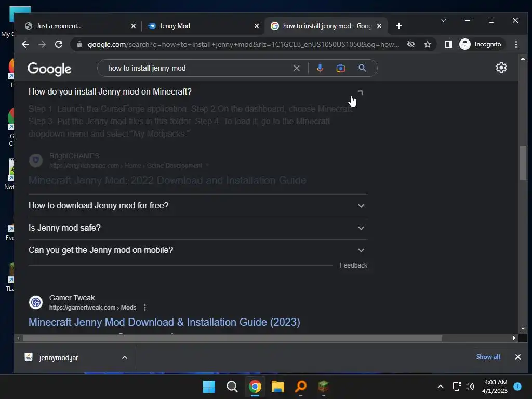The image size is (532, 399).
Task: Click the Google logo
Action: [49, 69]
